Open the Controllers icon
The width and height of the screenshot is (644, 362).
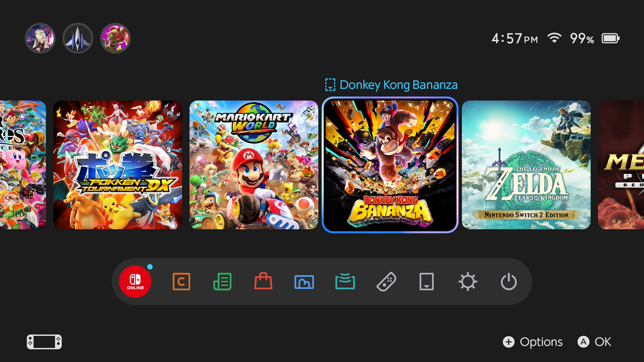click(x=386, y=282)
